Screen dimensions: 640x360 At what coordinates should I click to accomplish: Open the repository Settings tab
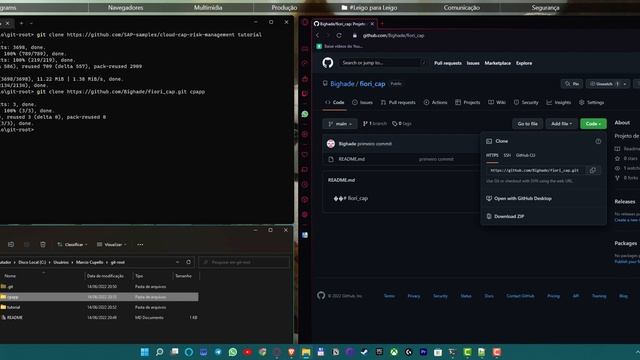pos(591,102)
